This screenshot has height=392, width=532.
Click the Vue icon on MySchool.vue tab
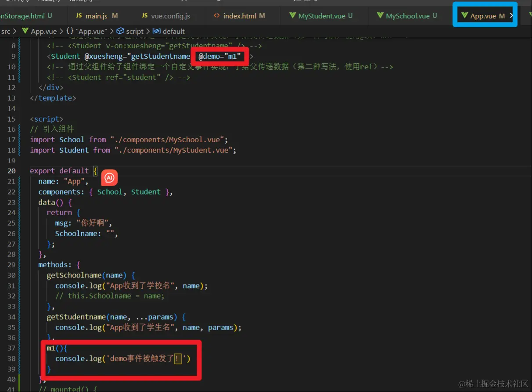pos(381,16)
